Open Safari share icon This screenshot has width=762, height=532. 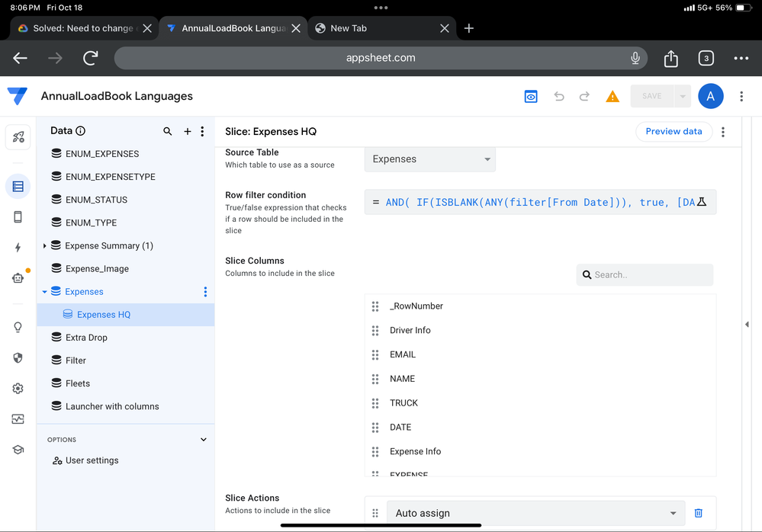[670, 58]
